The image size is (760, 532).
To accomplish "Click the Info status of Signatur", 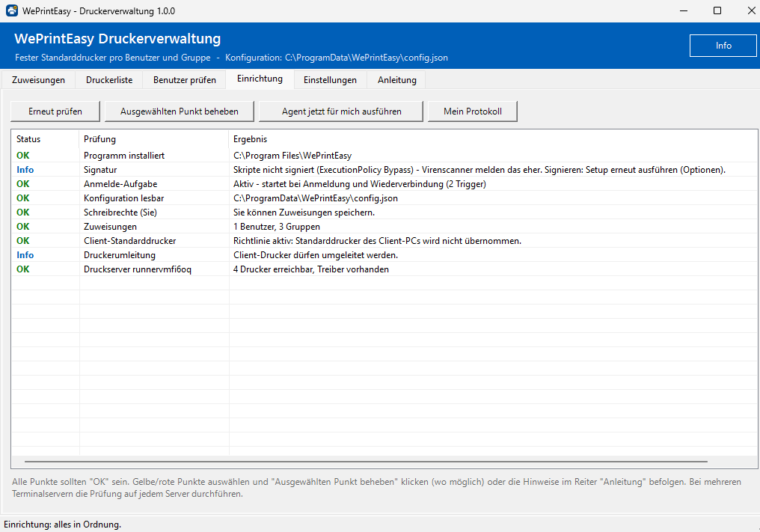I will (x=25, y=170).
